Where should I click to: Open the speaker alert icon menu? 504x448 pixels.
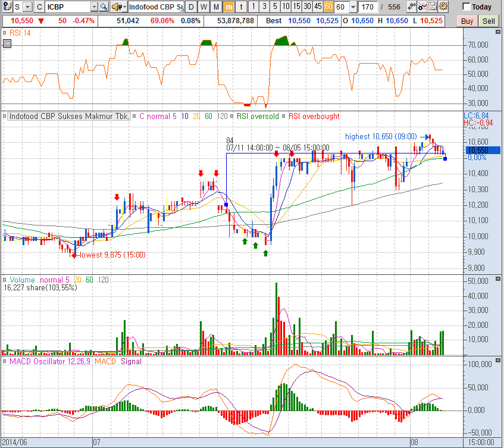118,7
